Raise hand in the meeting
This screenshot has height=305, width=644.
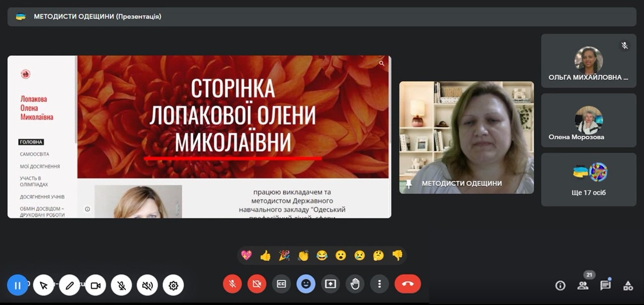point(355,284)
